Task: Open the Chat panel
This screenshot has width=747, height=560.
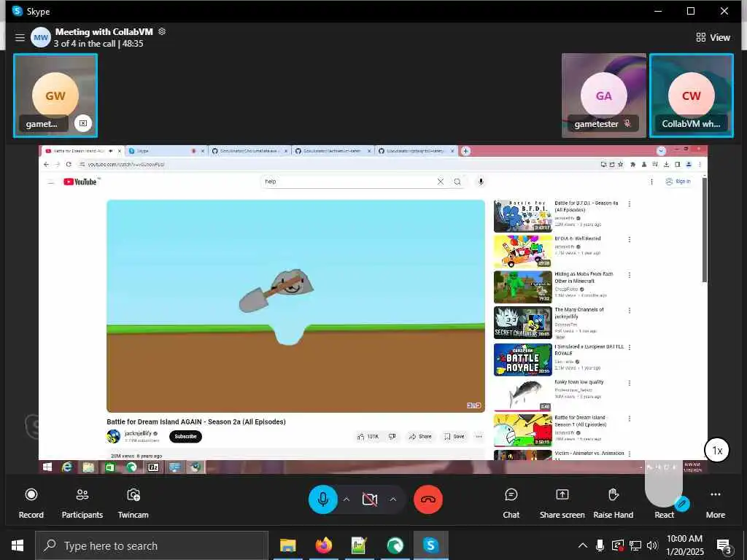Action: 511,503
